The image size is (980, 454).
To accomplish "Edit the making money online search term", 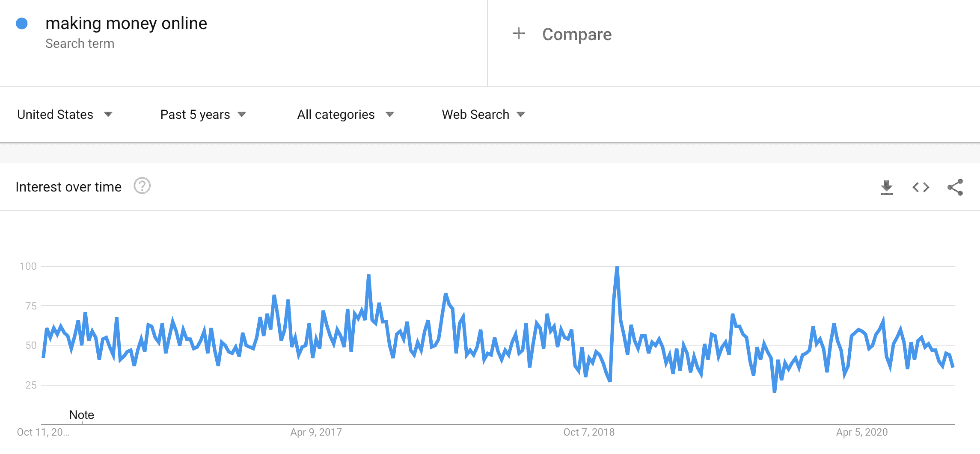I will (126, 24).
